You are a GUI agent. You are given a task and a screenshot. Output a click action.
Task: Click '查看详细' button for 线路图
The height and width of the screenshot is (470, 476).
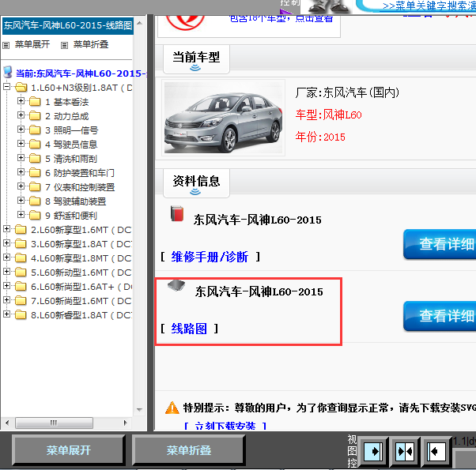[440, 316]
